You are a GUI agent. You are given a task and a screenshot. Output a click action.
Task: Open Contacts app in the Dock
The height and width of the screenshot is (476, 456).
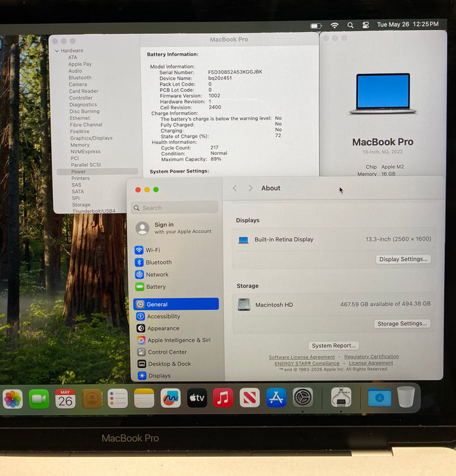pyautogui.click(x=92, y=398)
